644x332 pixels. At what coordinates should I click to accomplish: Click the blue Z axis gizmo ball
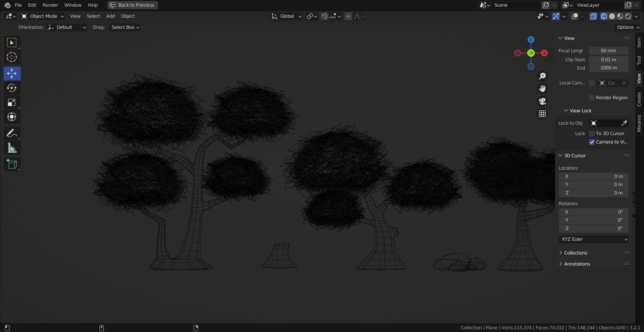531,40
